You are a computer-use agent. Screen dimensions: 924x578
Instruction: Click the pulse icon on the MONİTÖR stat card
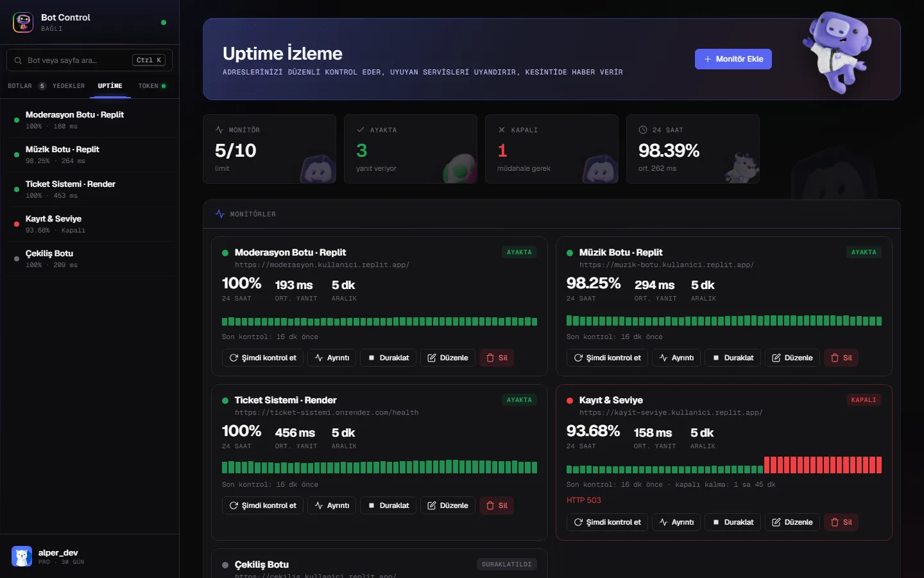[x=219, y=130]
